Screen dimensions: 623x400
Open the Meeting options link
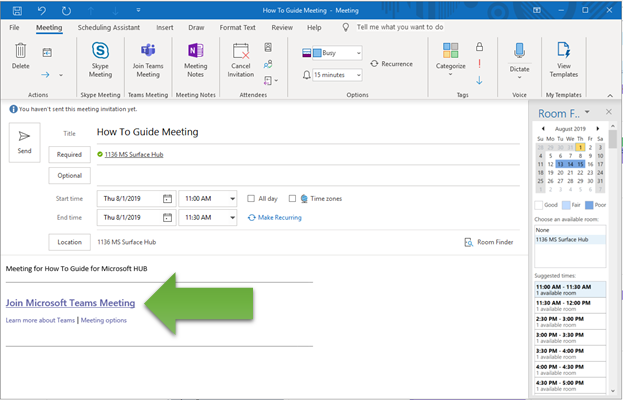pos(104,320)
